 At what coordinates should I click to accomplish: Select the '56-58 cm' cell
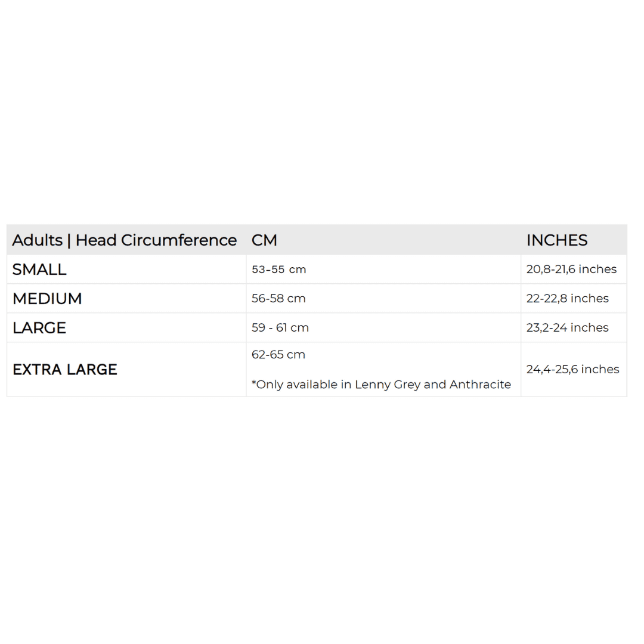point(278,299)
